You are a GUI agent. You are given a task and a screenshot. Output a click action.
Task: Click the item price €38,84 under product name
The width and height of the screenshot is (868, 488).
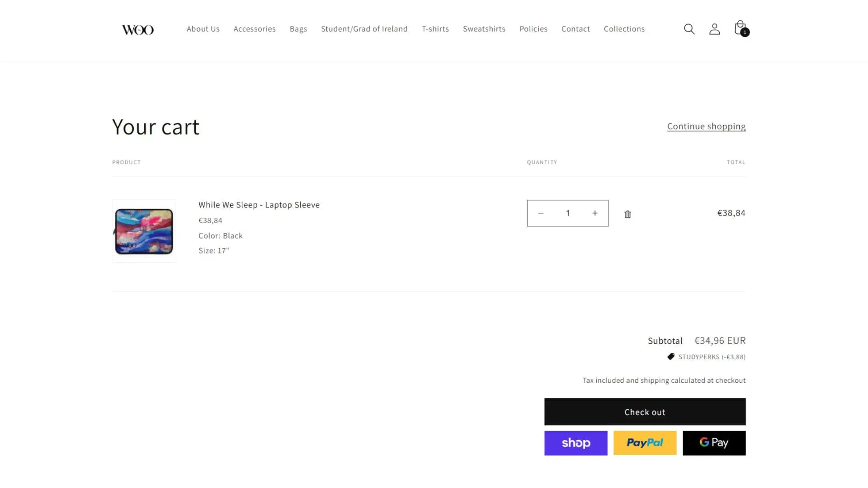tap(210, 221)
